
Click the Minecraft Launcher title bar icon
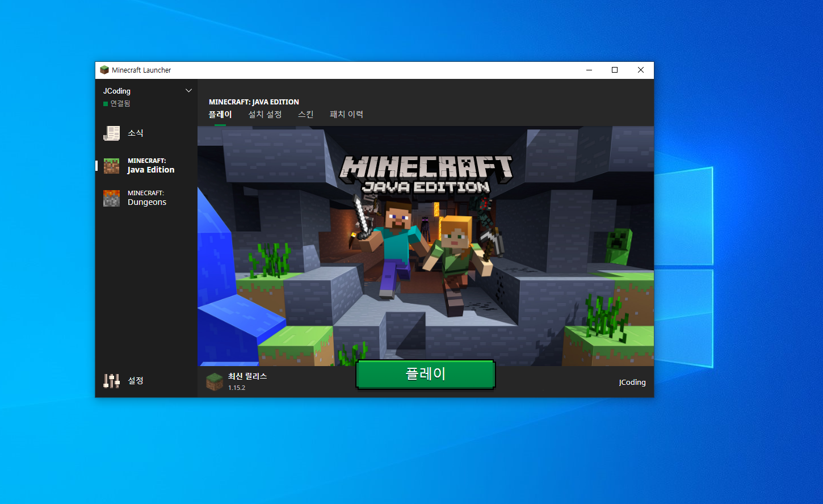click(x=104, y=70)
